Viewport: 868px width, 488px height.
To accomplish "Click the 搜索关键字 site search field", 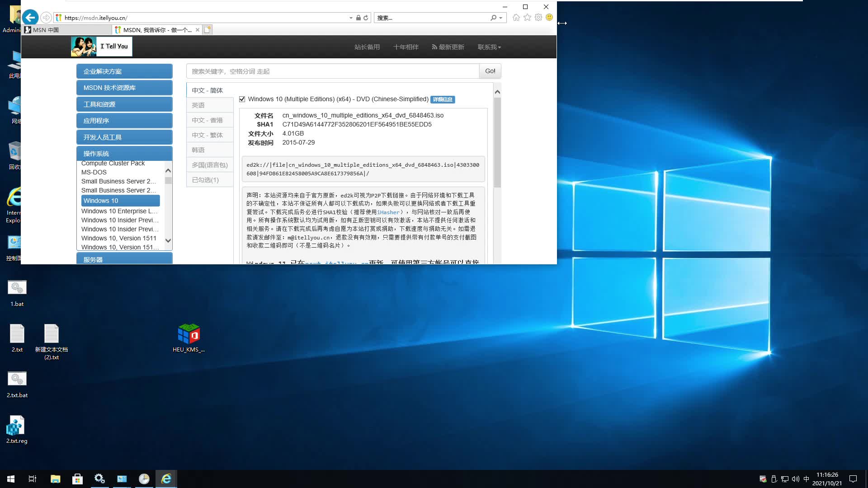I will pyautogui.click(x=333, y=71).
